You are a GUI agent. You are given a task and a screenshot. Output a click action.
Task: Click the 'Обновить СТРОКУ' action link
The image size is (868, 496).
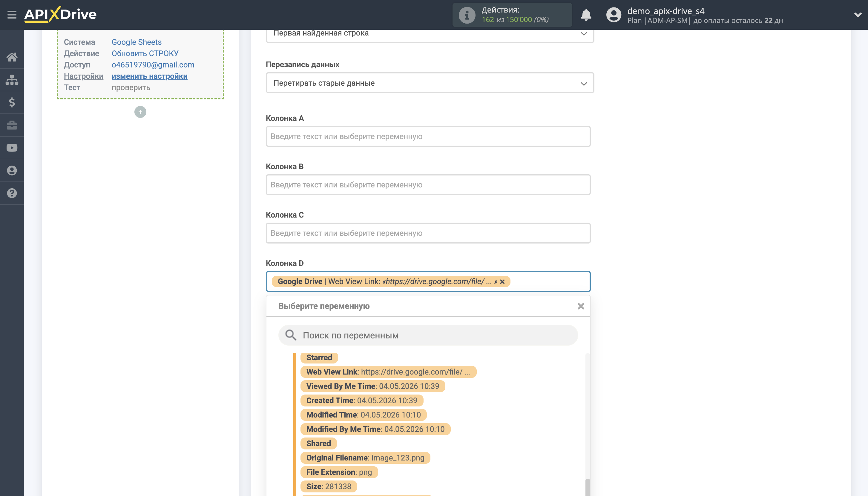(x=145, y=53)
